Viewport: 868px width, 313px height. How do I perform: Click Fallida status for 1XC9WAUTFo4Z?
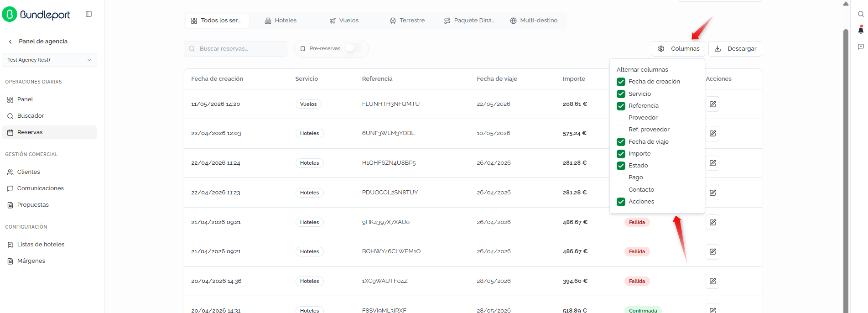pos(637,281)
